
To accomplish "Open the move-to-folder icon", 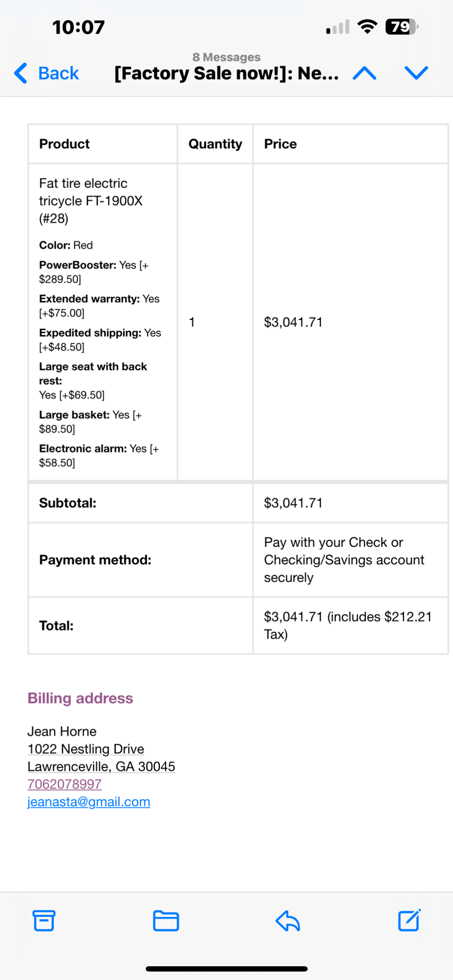I will tap(166, 920).
